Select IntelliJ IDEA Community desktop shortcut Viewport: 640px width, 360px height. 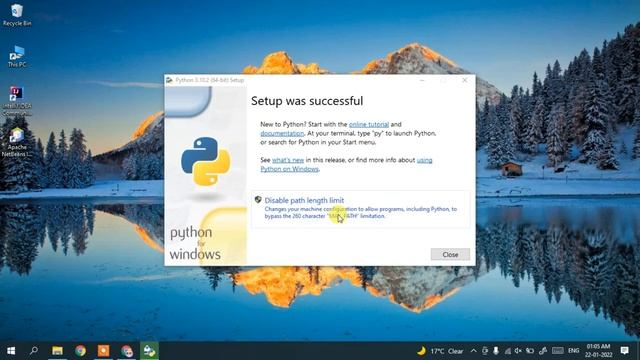pos(17,101)
